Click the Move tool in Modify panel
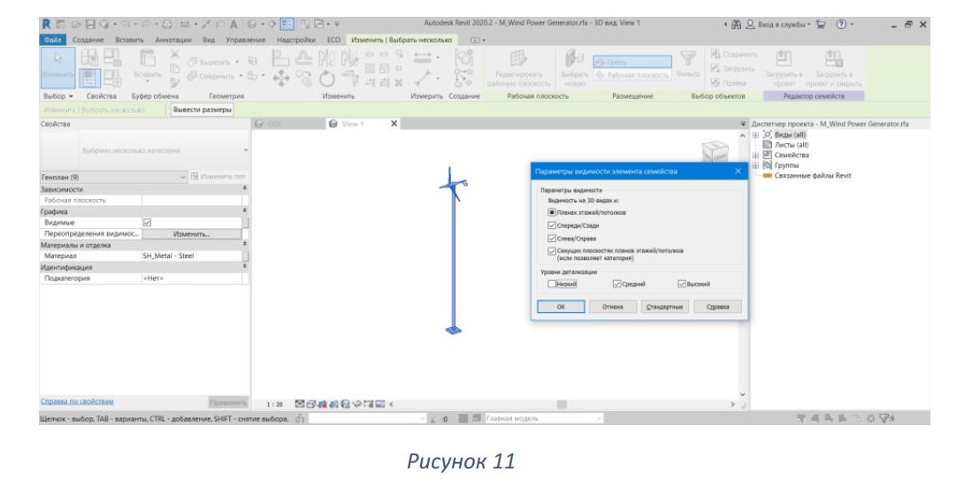 point(282,79)
